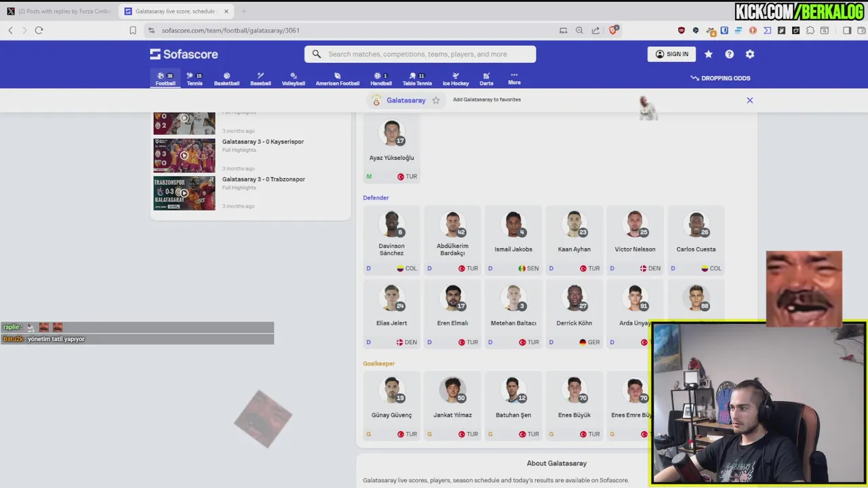This screenshot has height=488, width=868.
Task: Select the Baseball sport tab
Action: point(260,79)
